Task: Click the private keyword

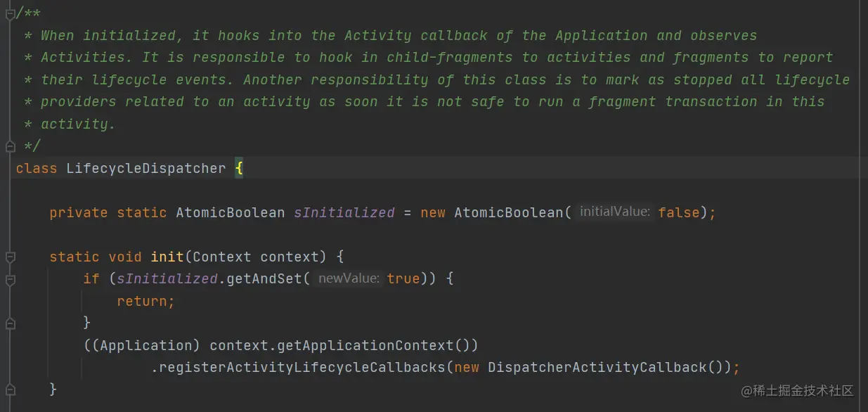Action: pyautogui.click(x=79, y=212)
